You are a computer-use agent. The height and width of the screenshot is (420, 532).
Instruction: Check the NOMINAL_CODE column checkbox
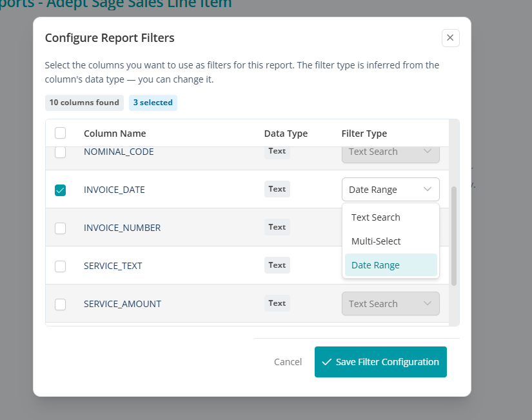(61, 152)
